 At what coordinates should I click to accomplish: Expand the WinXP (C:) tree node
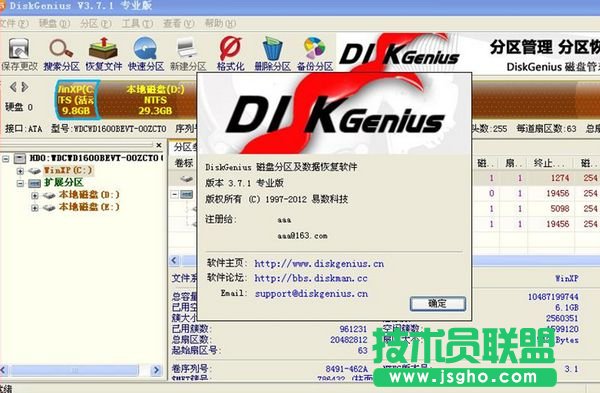(x=20, y=171)
